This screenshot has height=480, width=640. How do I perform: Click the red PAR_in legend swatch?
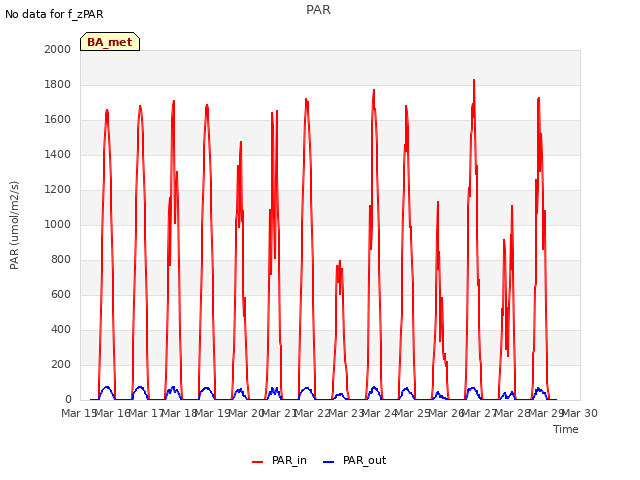pyautogui.click(x=258, y=462)
